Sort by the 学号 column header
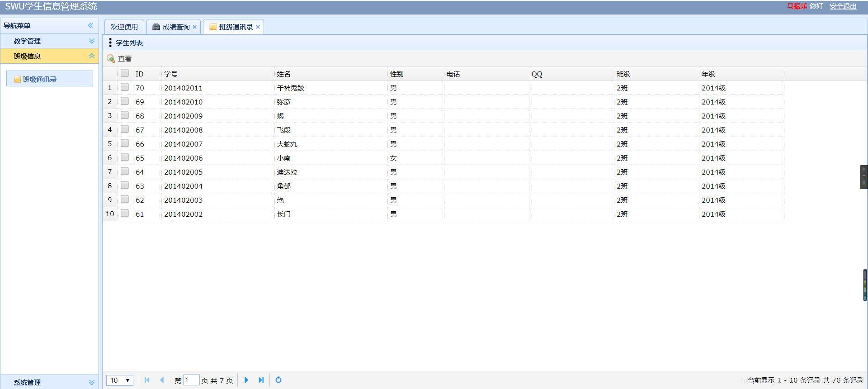This screenshot has height=389, width=868. click(218, 74)
